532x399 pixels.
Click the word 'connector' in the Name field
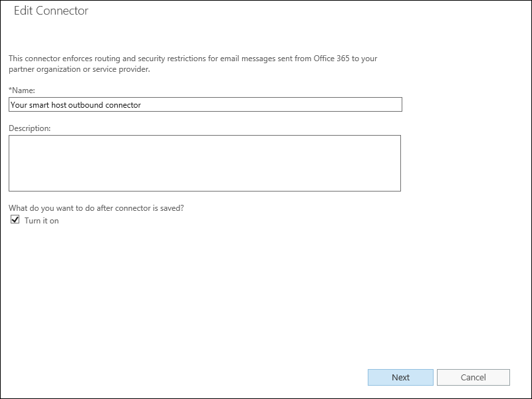tap(123, 105)
